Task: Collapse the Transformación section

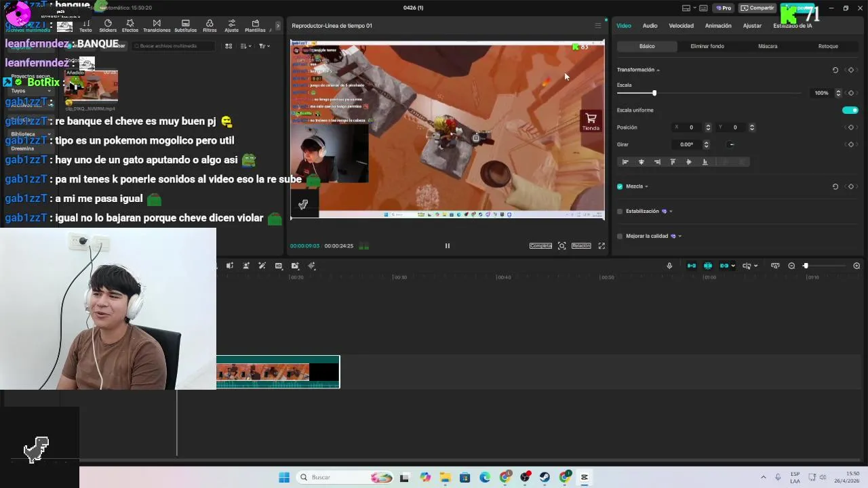Action: (658, 70)
